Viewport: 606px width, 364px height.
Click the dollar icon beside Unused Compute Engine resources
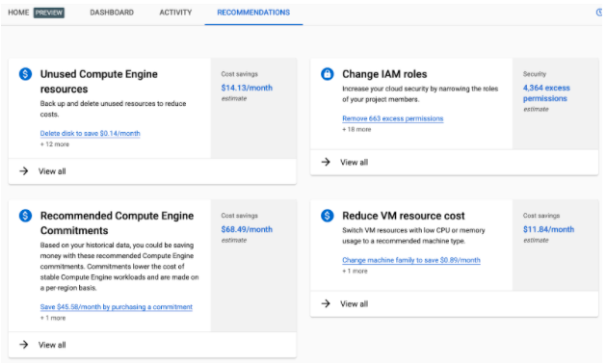point(25,73)
